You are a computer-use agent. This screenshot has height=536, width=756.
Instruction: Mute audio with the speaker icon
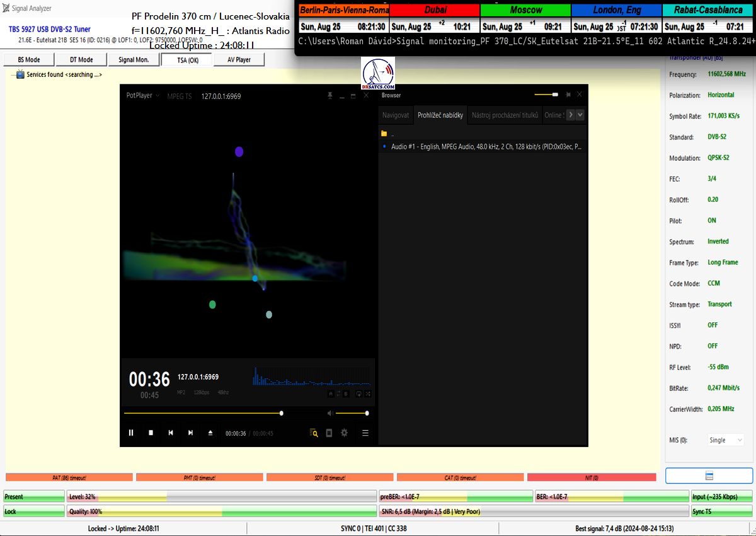(x=329, y=413)
